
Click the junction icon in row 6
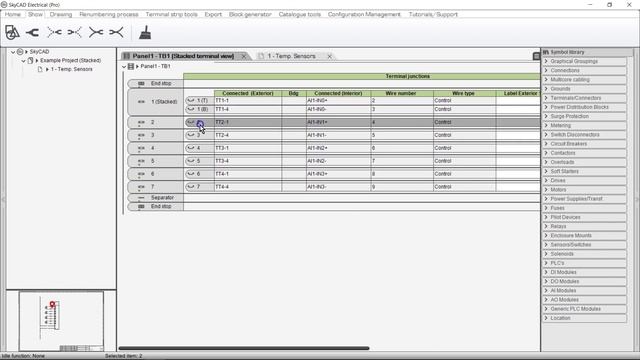[191, 174]
